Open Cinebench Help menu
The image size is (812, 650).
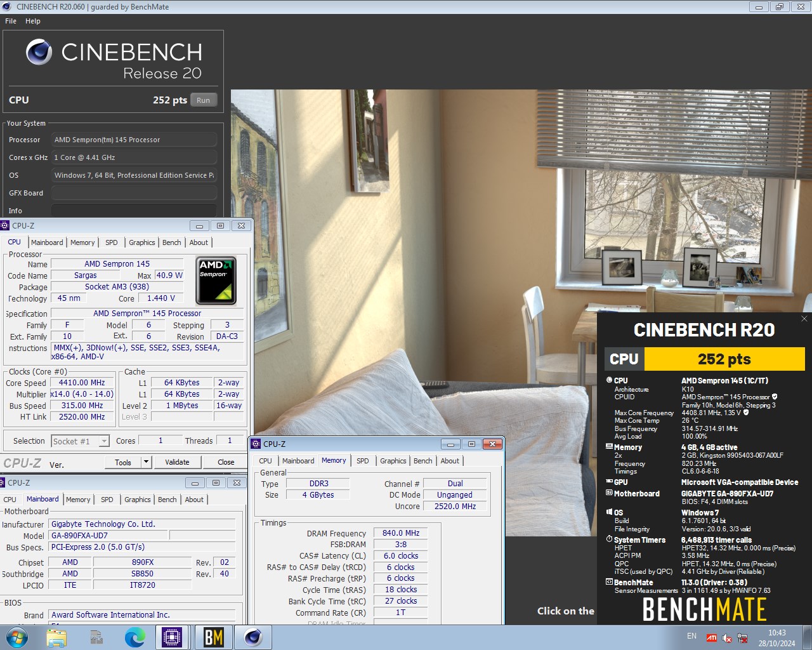pyautogui.click(x=33, y=21)
